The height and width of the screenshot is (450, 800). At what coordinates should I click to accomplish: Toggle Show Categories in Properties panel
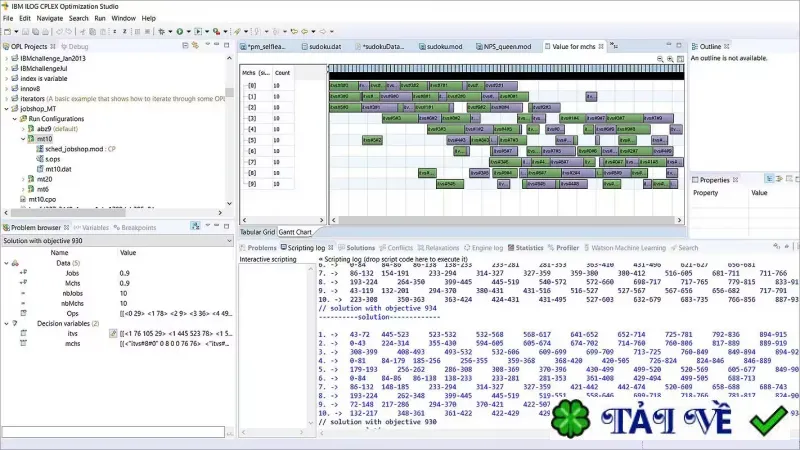point(769,179)
